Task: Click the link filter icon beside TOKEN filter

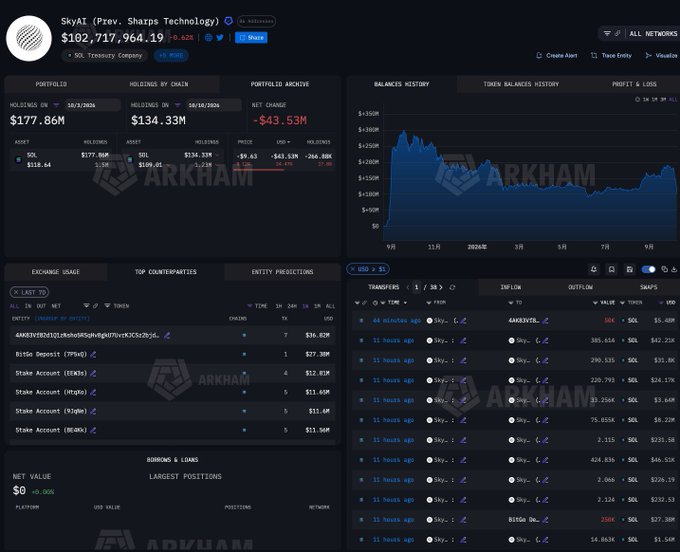Action: click(x=95, y=306)
